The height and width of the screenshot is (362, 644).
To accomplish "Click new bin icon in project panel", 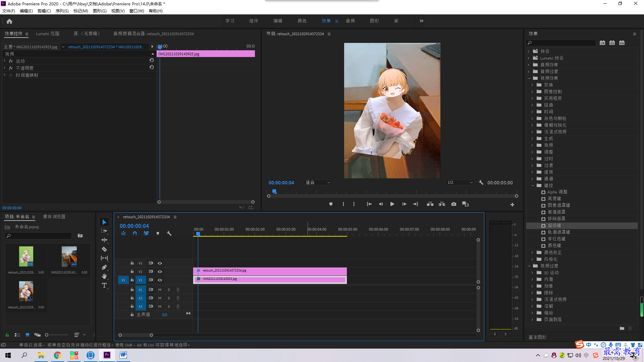I will click(x=80, y=236).
